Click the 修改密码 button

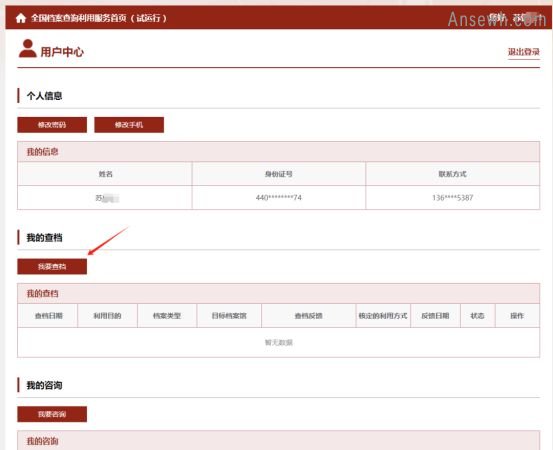click(52, 125)
